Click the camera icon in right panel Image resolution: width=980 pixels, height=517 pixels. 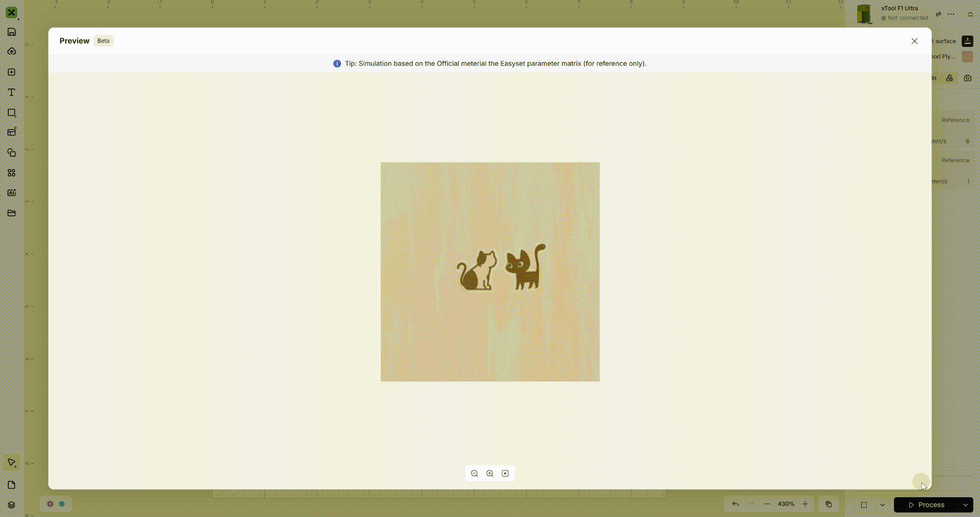[968, 78]
